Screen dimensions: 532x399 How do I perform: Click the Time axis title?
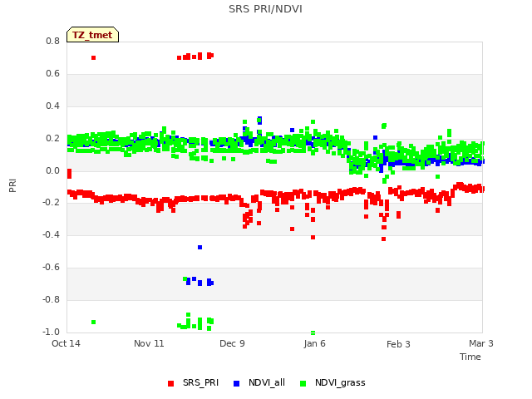coord(470,357)
